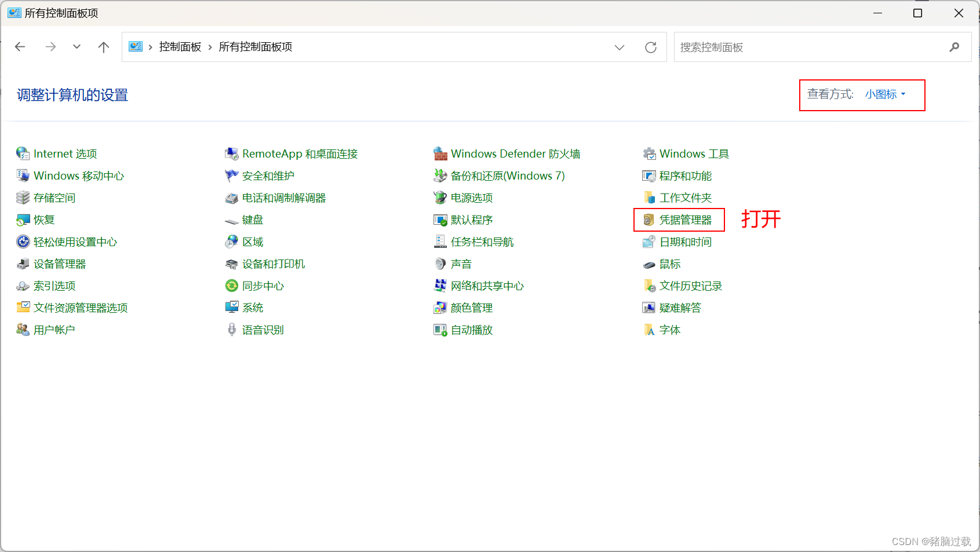This screenshot has width=980, height=552.
Task: Click the 区域 globe icon
Action: point(231,242)
